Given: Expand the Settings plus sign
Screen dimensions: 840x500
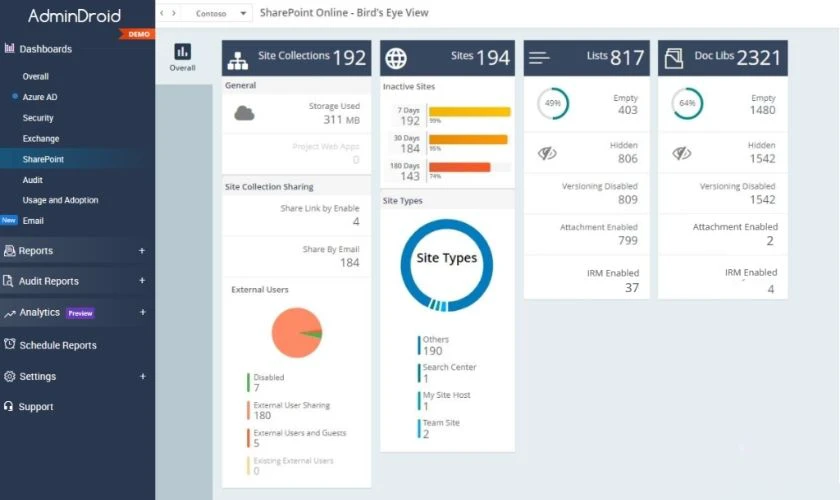Looking at the screenshot, I should tap(142, 376).
